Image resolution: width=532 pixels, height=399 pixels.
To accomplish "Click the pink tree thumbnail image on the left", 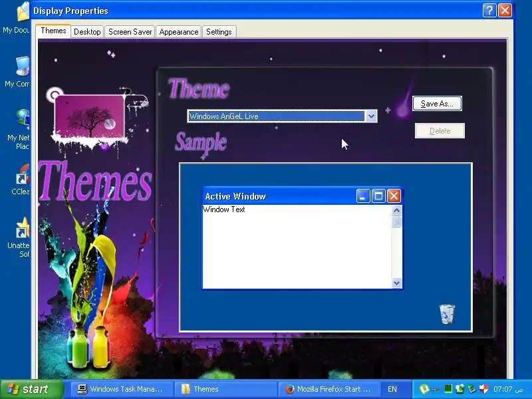I will 89,116.
